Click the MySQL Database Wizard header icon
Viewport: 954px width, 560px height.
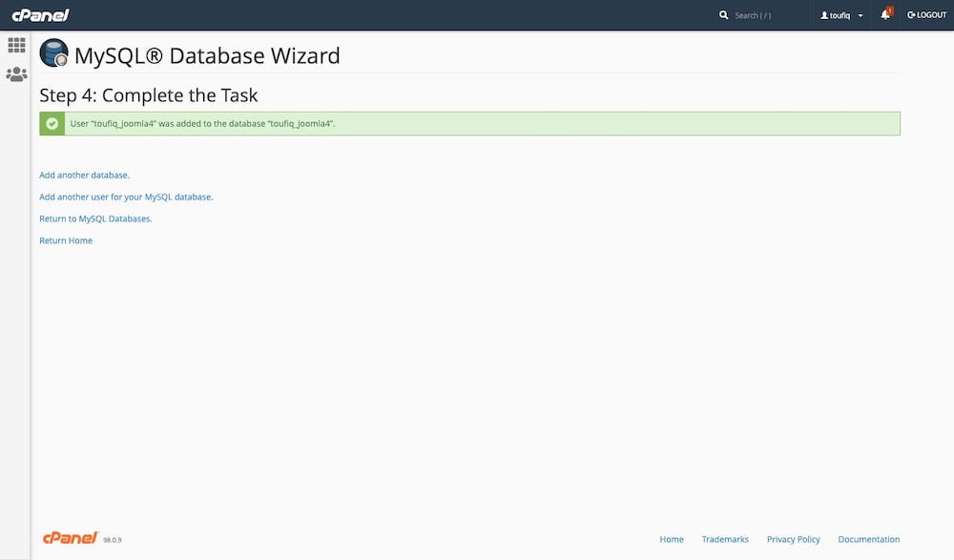pyautogui.click(x=53, y=54)
